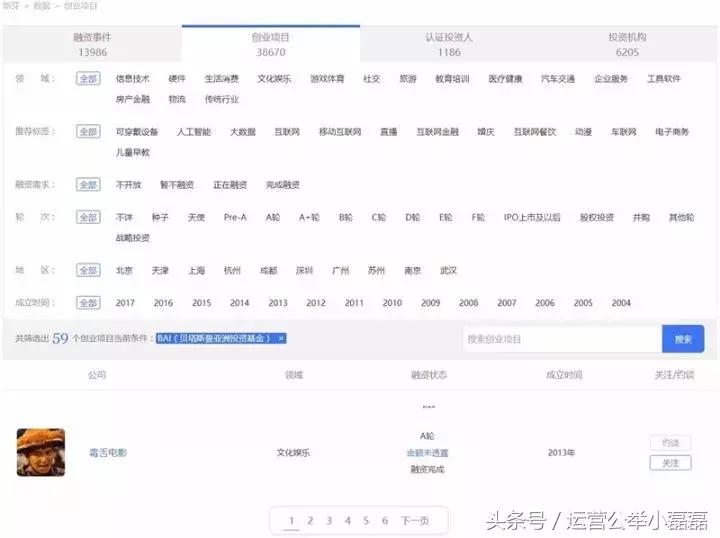
Task: Open the 创业项目 tab
Action: coord(271,44)
